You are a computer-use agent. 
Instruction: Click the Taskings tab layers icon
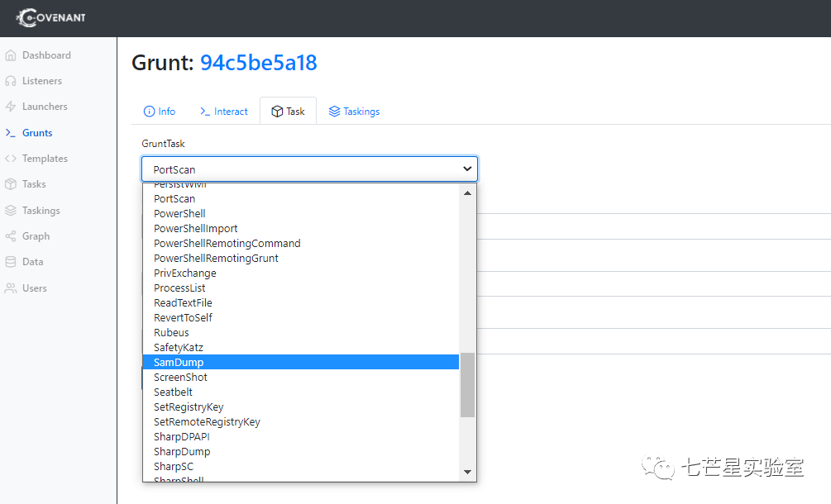click(334, 112)
